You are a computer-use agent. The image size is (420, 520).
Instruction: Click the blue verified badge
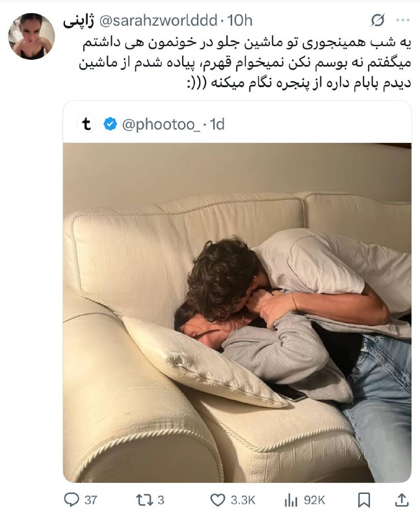[x=110, y=124]
